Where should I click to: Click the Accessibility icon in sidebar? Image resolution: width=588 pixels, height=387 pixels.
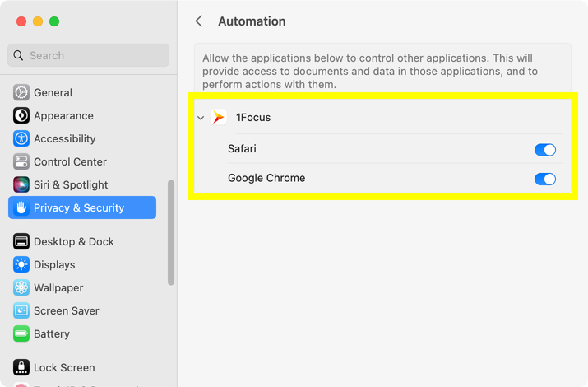21,139
